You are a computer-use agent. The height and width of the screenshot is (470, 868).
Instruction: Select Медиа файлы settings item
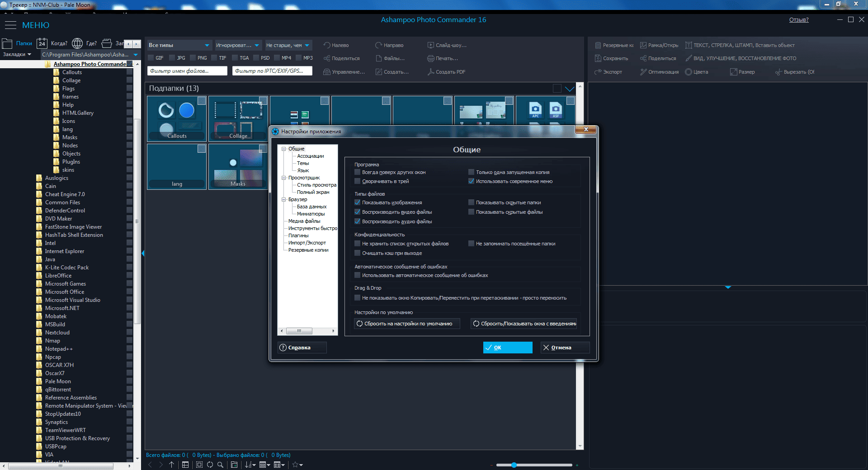pos(304,221)
